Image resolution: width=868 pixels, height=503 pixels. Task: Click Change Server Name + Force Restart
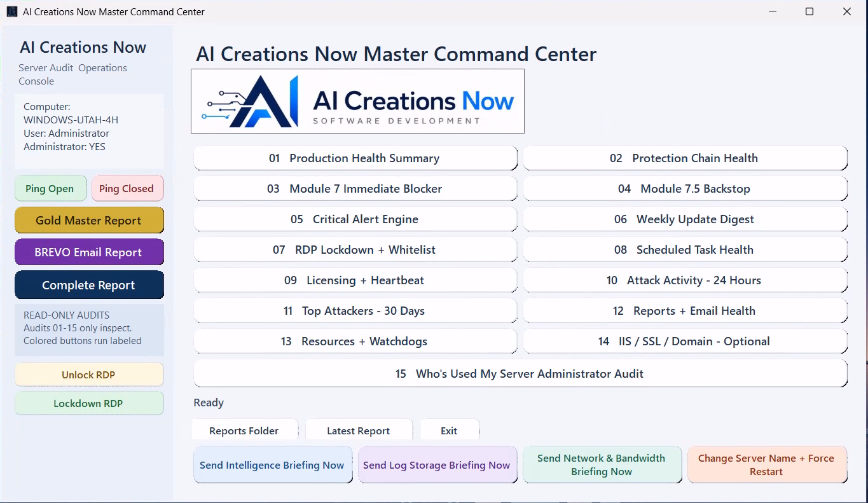pyautogui.click(x=766, y=465)
